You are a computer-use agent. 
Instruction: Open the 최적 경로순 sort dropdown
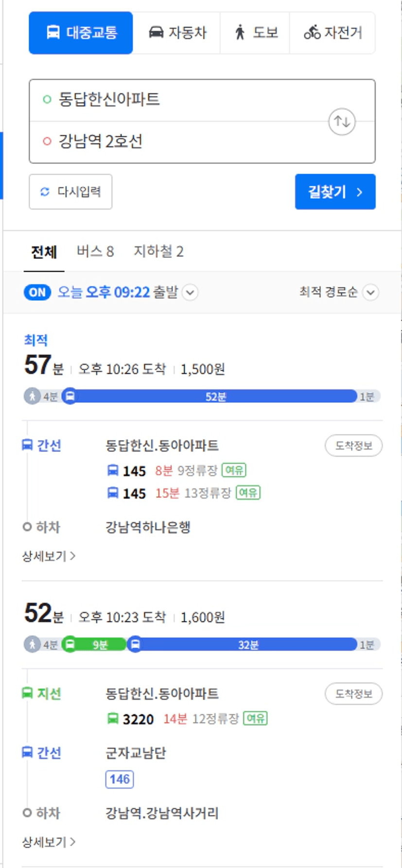tap(339, 292)
